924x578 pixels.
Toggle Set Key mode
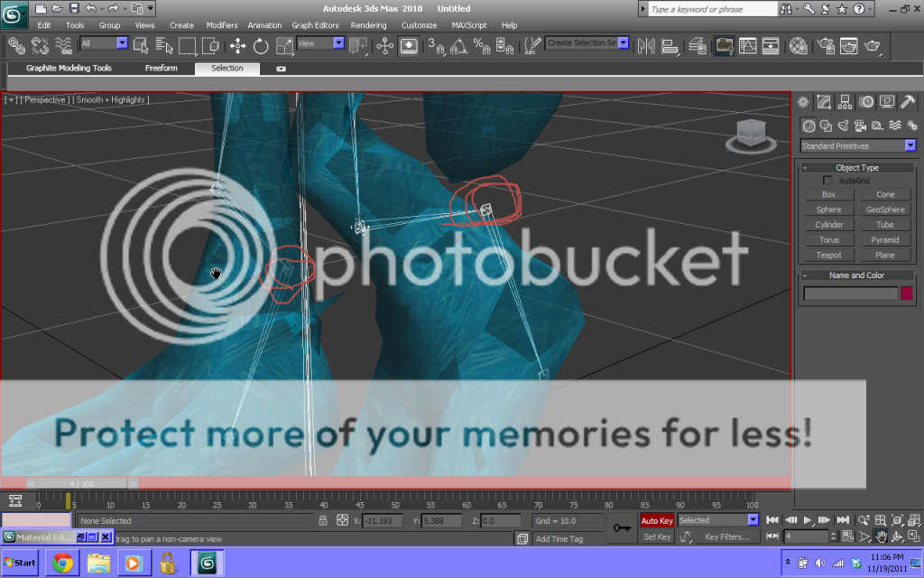[x=657, y=537]
